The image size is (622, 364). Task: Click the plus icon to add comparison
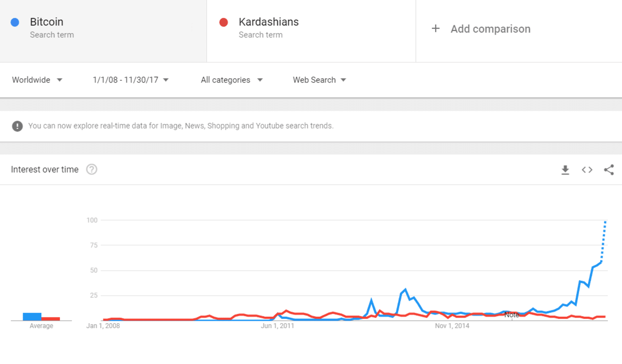435,28
